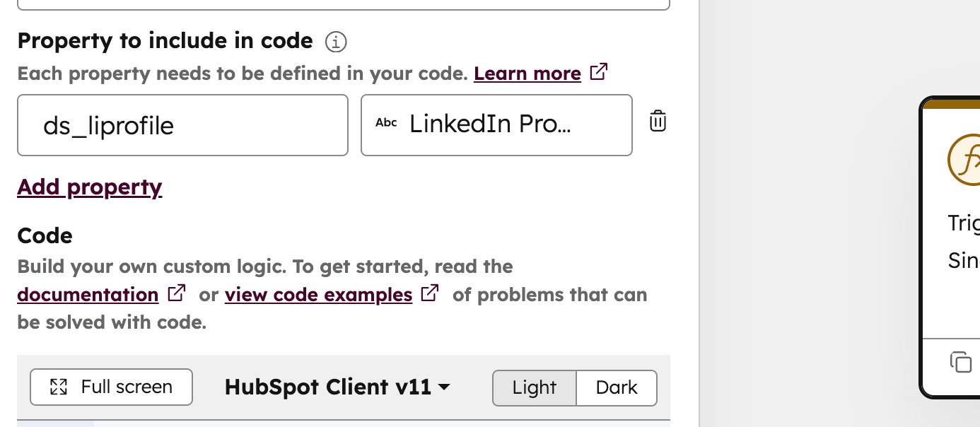Open the LinkedIn Pro... property dropdown
Viewport: 980px width, 427px height.
[496, 125]
